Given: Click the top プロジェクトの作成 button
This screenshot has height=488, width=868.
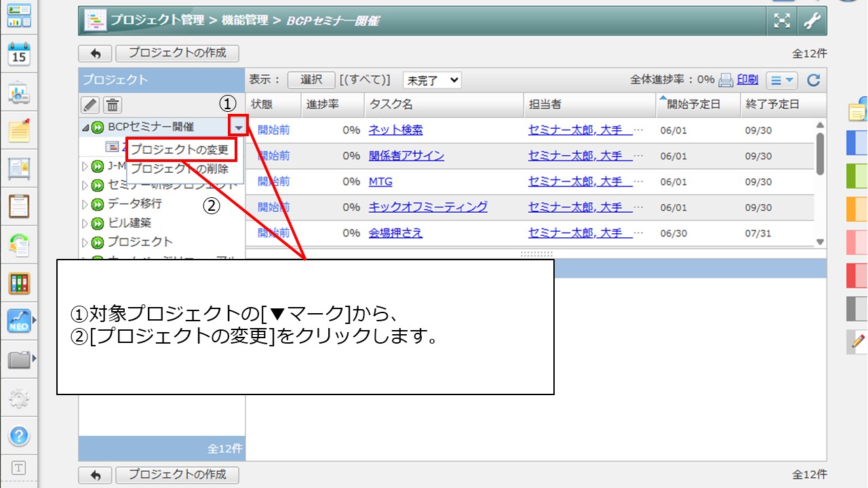Looking at the screenshot, I should pos(177,53).
